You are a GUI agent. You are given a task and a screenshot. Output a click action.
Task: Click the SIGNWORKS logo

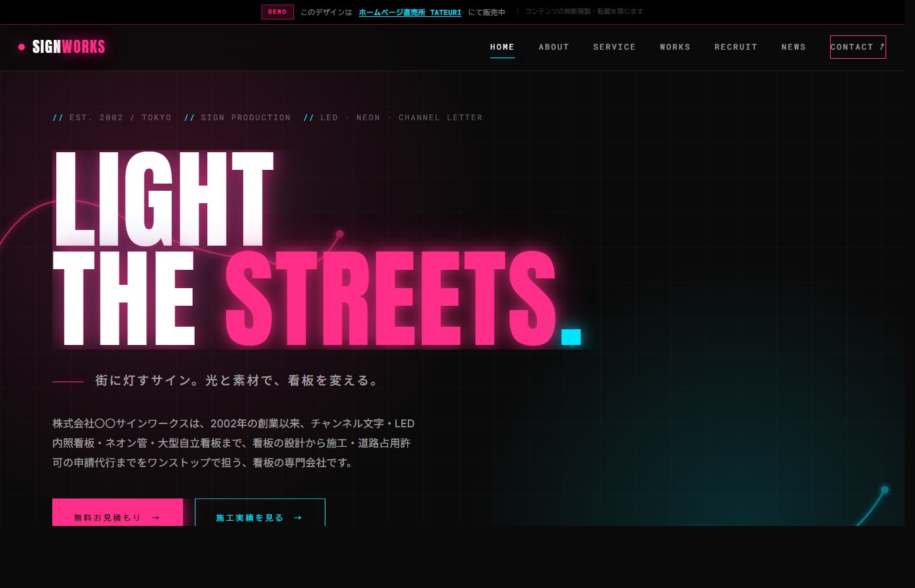[62, 47]
